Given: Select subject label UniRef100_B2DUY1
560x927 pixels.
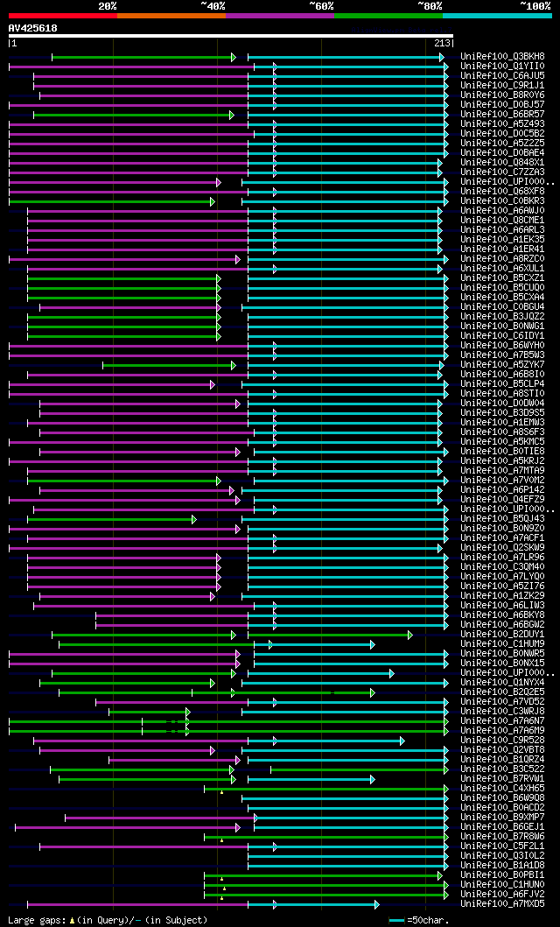Looking at the screenshot, I should 503,635.
